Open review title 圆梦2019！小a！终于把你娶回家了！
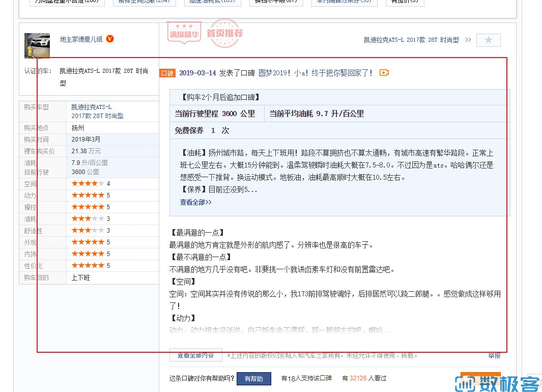The width and height of the screenshot is (542, 392). click(316, 73)
